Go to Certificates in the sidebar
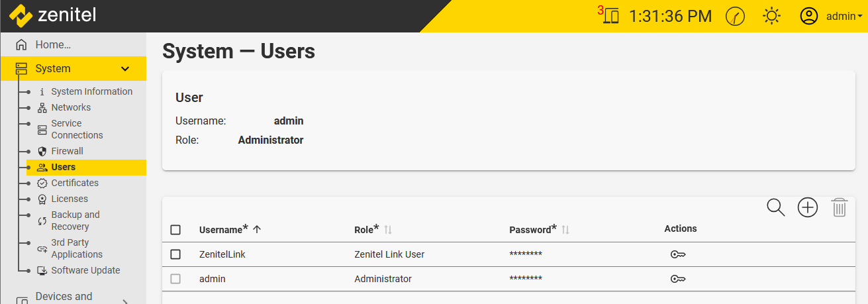868x304 pixels. [x=75, y=183]
